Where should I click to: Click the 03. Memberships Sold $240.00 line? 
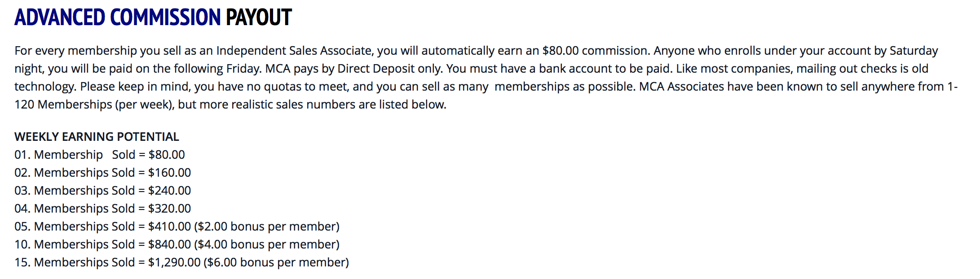point(102,191)
